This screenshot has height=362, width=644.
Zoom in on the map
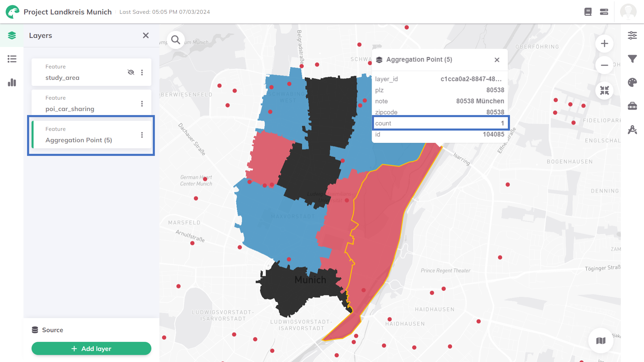(x=604, y=44)
